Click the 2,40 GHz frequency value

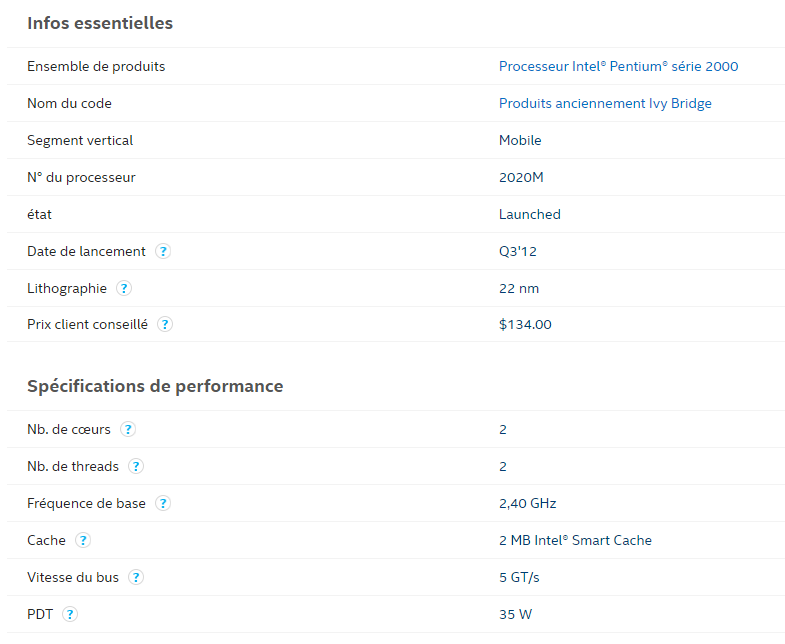click(x=528, y=503)
